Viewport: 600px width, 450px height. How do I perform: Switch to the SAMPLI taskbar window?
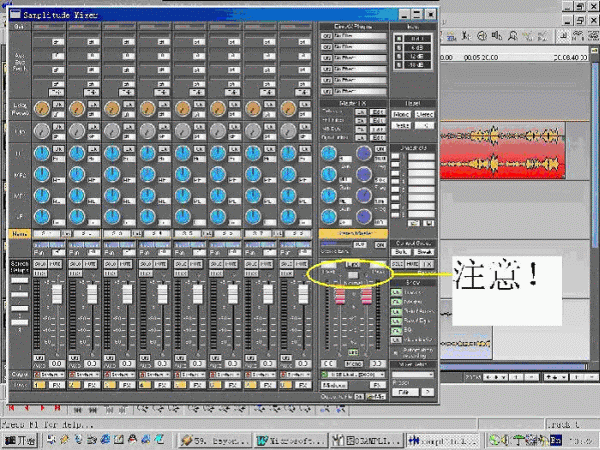(367, 440)
